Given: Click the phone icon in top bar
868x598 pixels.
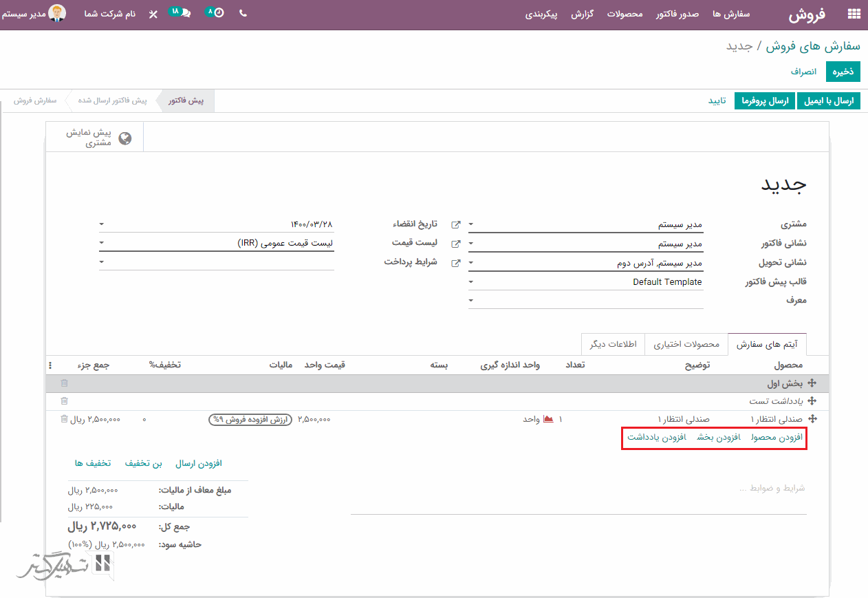Looking at the screenshot, I should (x=243, y=13).
